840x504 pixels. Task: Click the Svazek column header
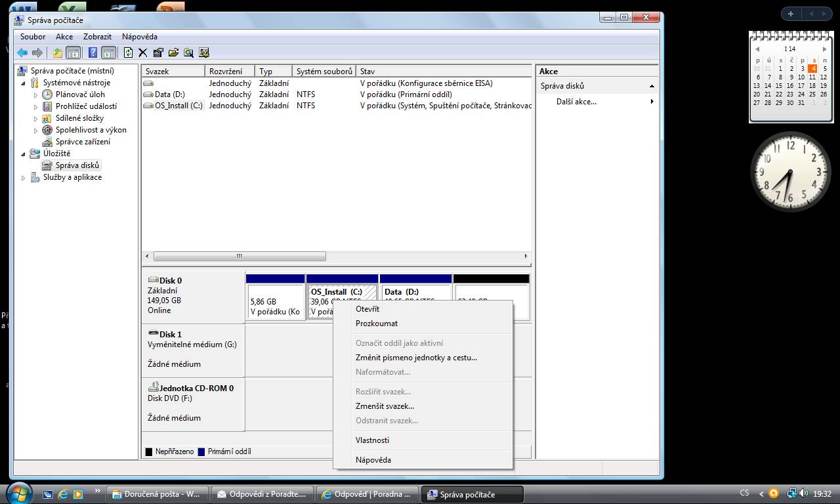pyautogui.click(x=173, y=72)
